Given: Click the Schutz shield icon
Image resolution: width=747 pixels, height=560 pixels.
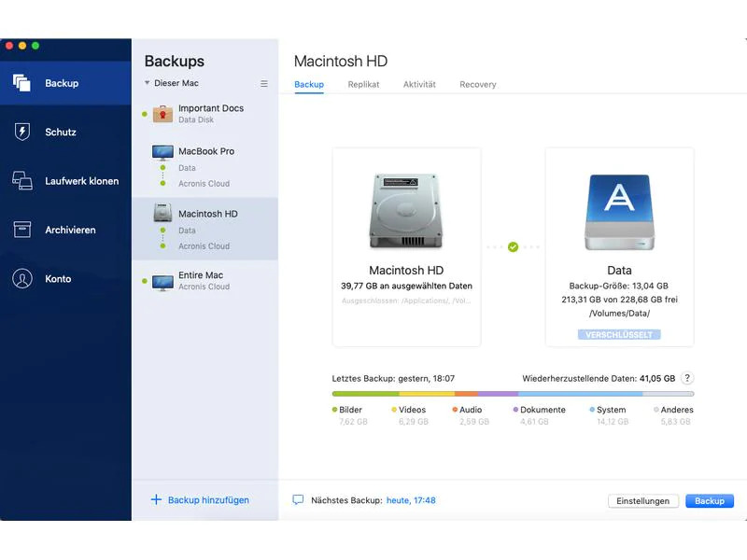Looking at the screenshot, I should pos(21,132).
